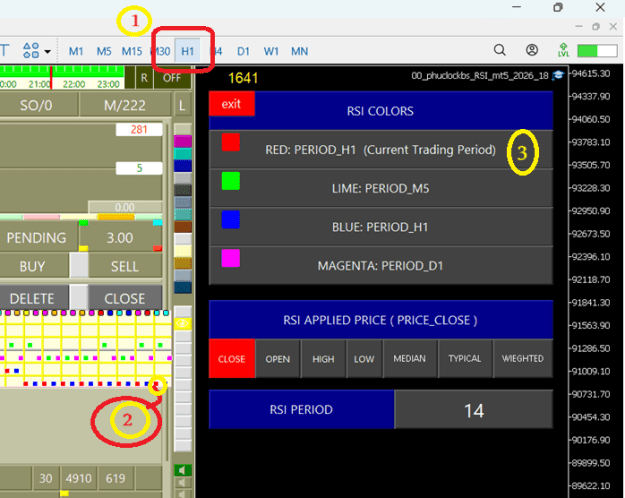Click the RSI period value field 14

click(474, 410)
